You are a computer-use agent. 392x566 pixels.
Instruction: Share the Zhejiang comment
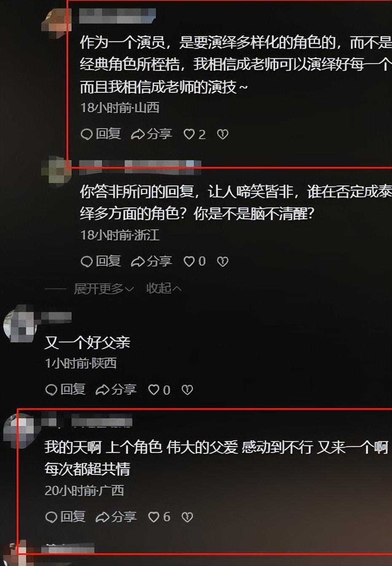click(x=151, y=261)
